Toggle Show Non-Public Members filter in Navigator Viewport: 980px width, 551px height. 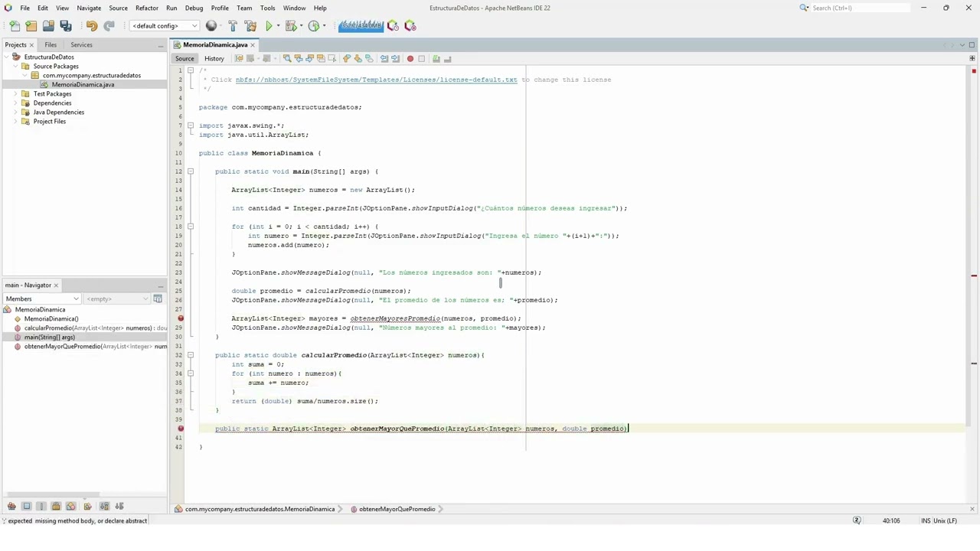pos(56,507)
